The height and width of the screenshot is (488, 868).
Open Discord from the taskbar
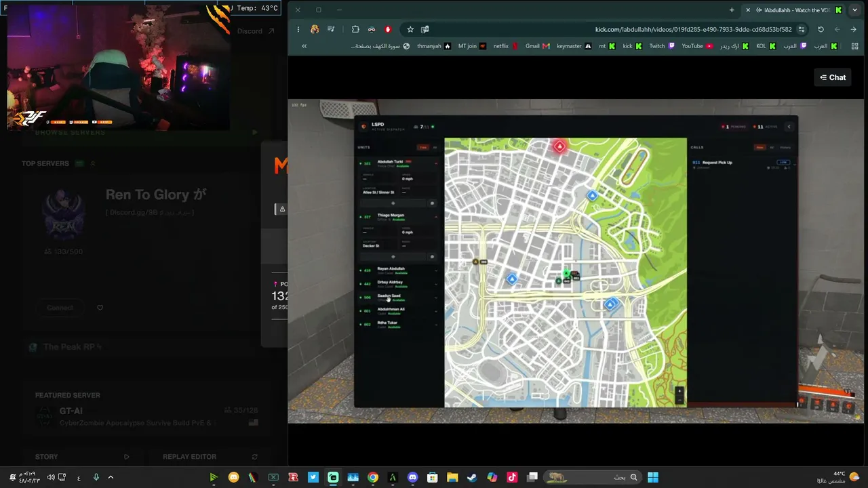412,477
